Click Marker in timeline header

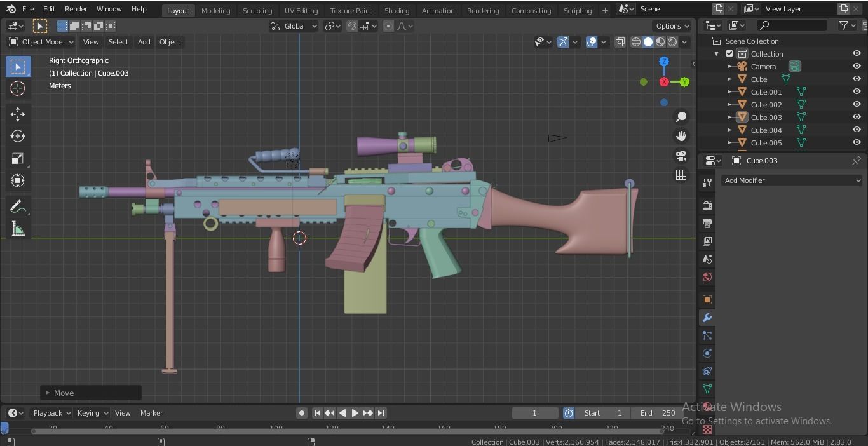(152, 413)
